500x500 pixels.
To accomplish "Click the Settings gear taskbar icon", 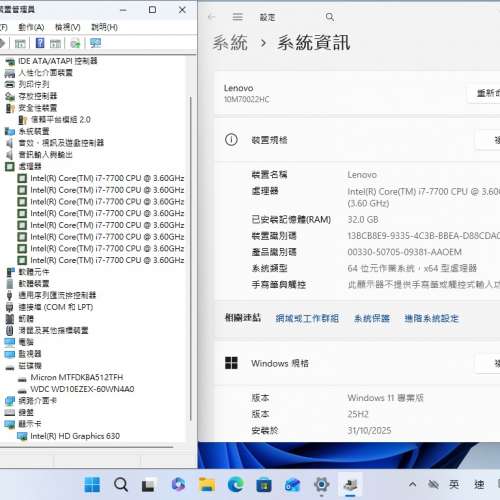I will pyautogui.click(x=321, y=484).
